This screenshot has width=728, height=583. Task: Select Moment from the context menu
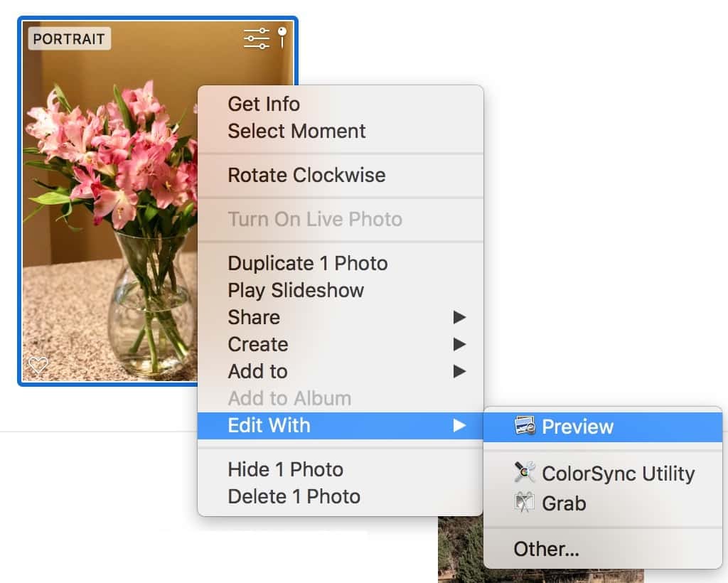click(x=296, y=131)
